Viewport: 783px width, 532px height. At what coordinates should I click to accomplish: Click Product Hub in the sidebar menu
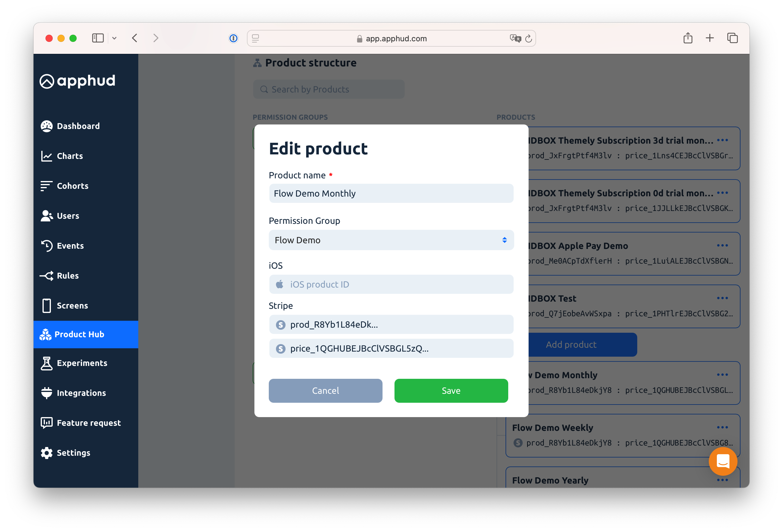pos(79,334)
